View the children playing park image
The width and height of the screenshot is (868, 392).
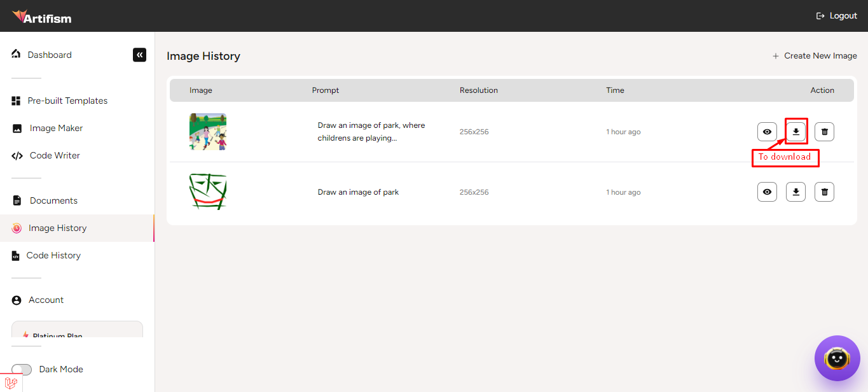767,132
